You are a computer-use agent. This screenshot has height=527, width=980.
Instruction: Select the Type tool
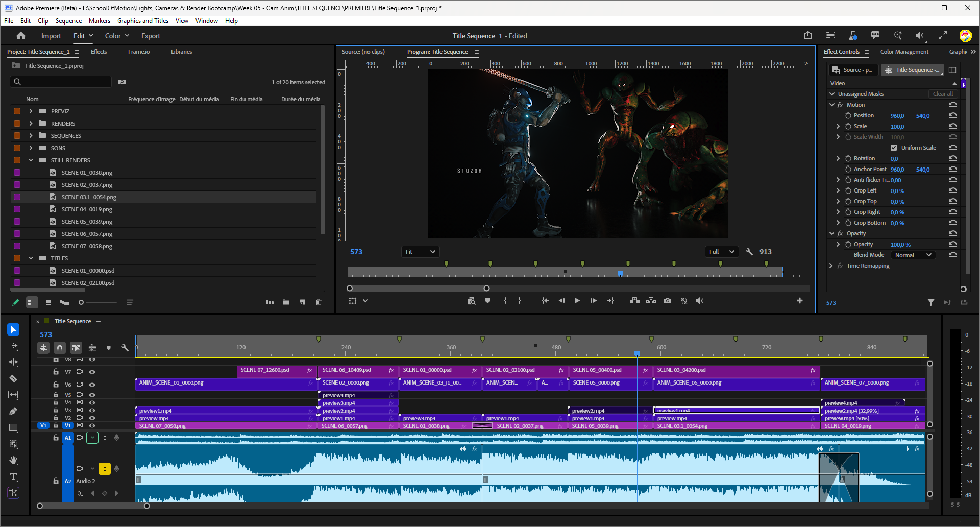point(13,476)
